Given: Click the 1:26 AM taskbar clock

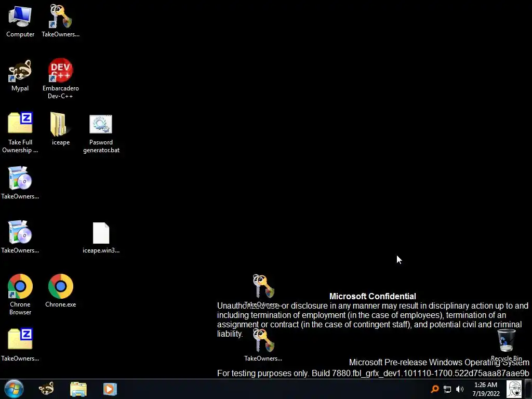Looking at the screenshot, I should [x=486, y=389].
